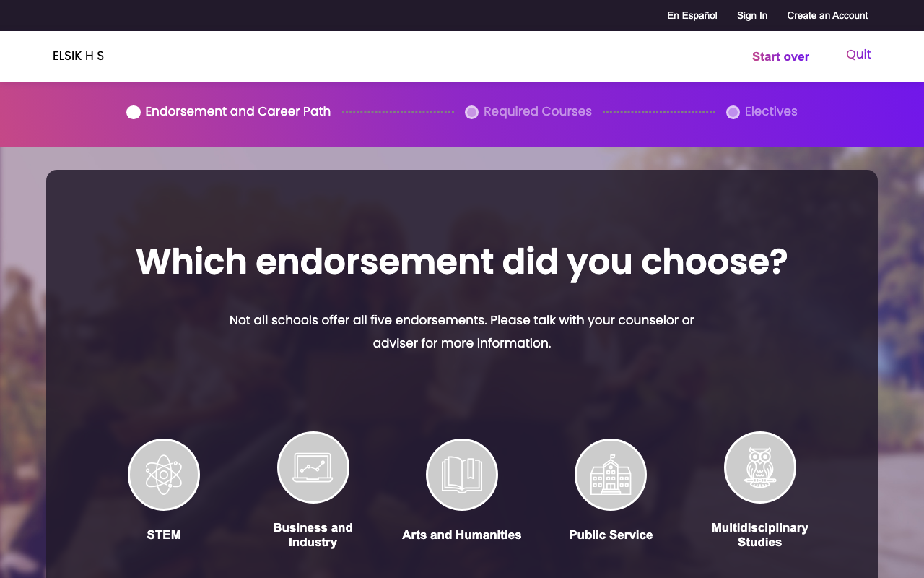Go to the Required Courses step label

coord(538,111)
